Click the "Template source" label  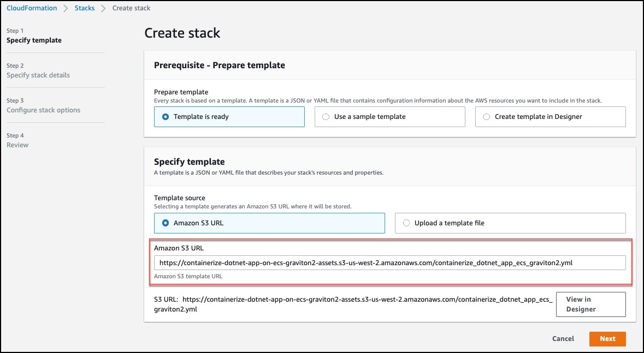pyautogui.click(x=180, y=198)
